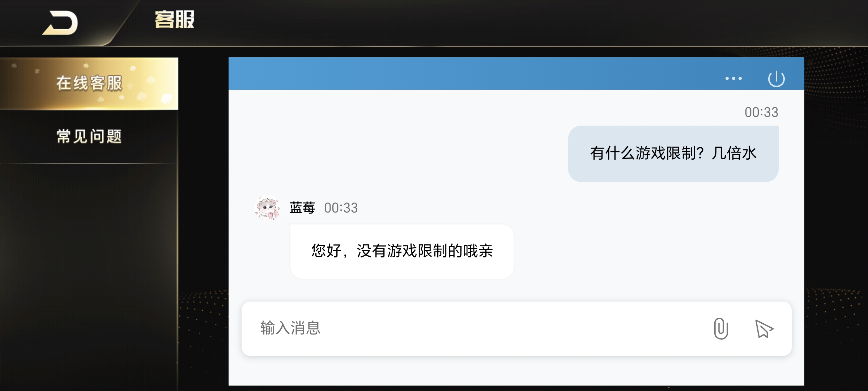This screenshot has height=391, width=868.
Task: End the chat with the power icon
Action: point(776,79)
